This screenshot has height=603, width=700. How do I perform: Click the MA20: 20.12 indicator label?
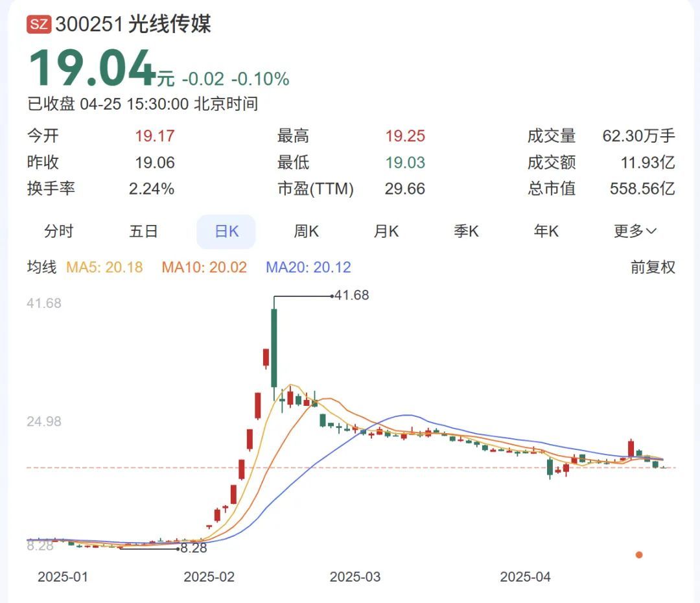coord(309,267)
